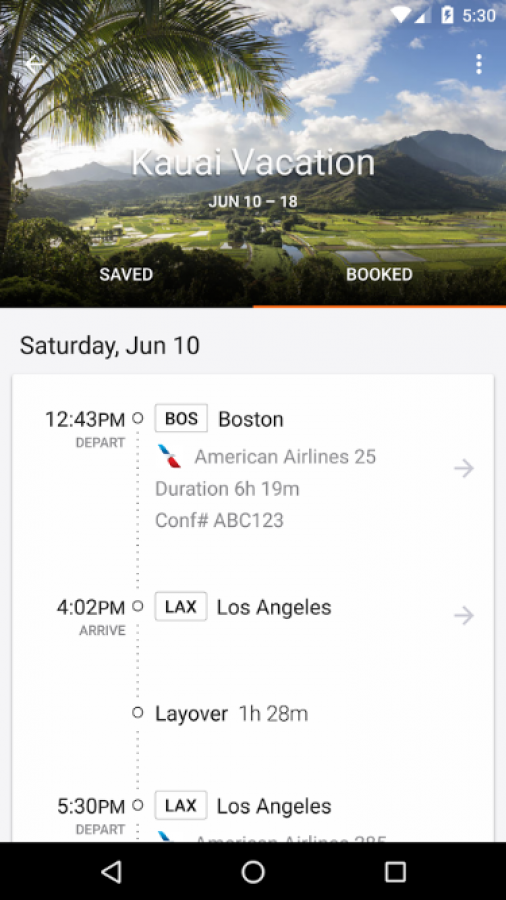The image size is (506, 900).
Task: Tap the Conf# ABC123 text
Action: [x=219, y=521]
